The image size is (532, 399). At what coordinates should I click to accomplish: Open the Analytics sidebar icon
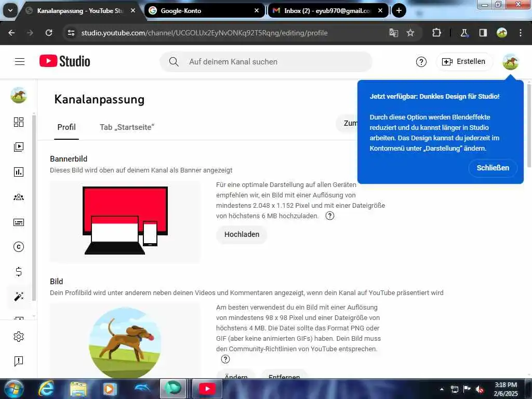point(19,172)
